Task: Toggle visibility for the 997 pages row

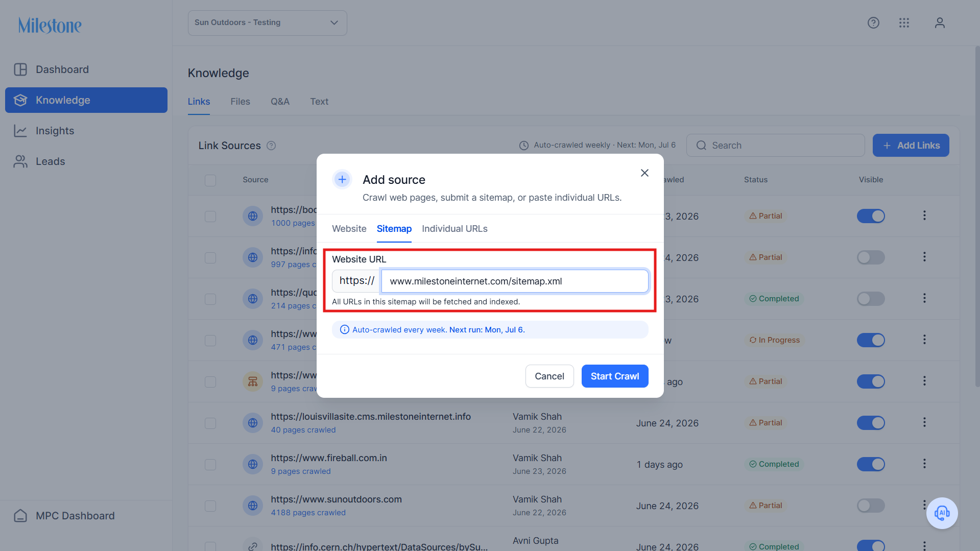Action: (x=871, y=257)
